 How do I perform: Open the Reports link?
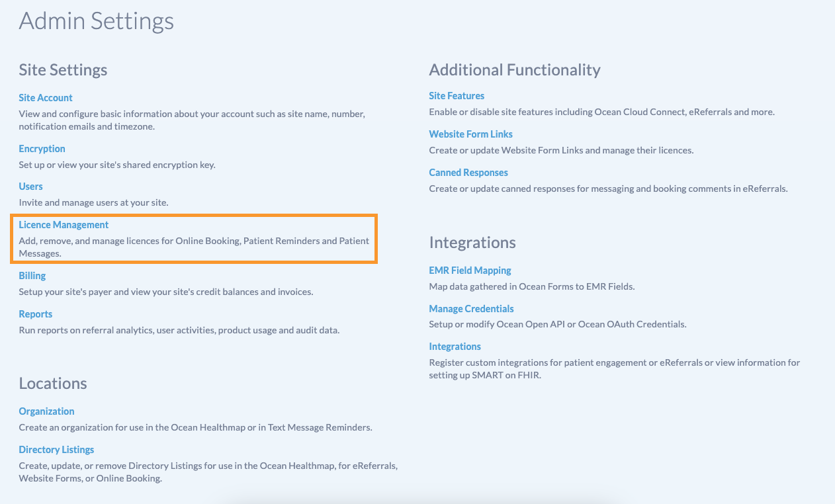click(36, 314)
